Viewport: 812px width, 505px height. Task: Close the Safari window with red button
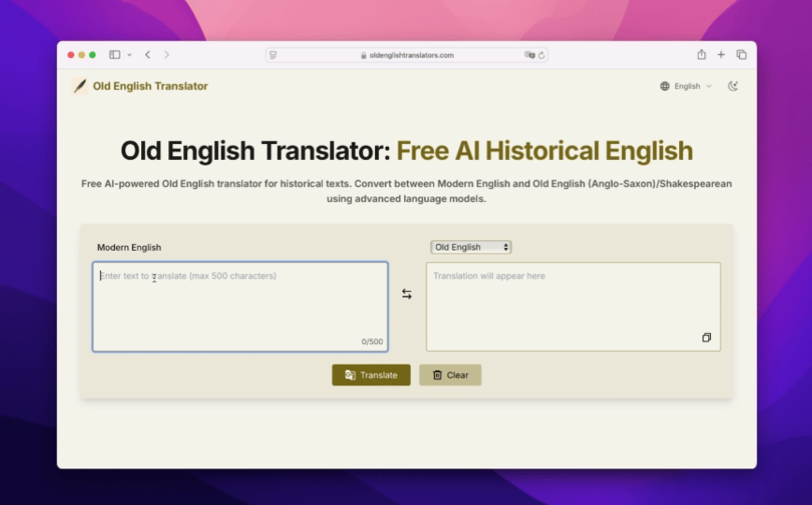coord(71,55)
